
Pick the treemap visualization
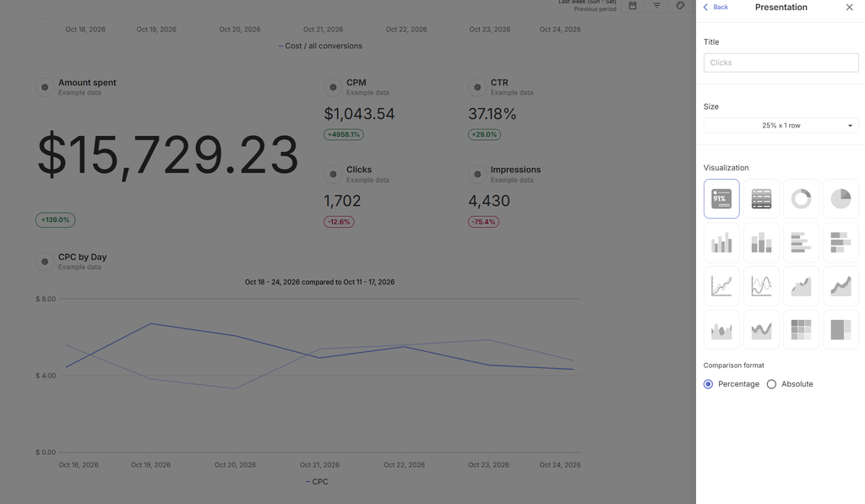coord(841,330)
